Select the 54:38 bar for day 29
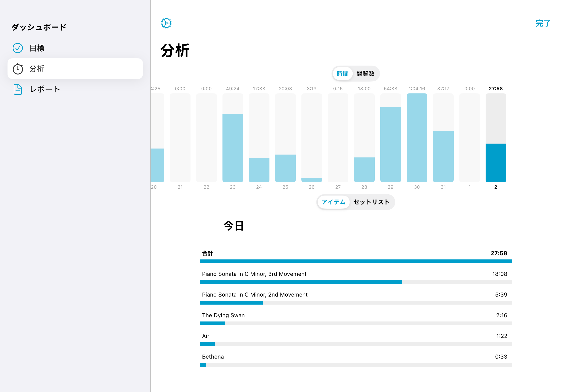561x392 pixels. coord(390,138)
